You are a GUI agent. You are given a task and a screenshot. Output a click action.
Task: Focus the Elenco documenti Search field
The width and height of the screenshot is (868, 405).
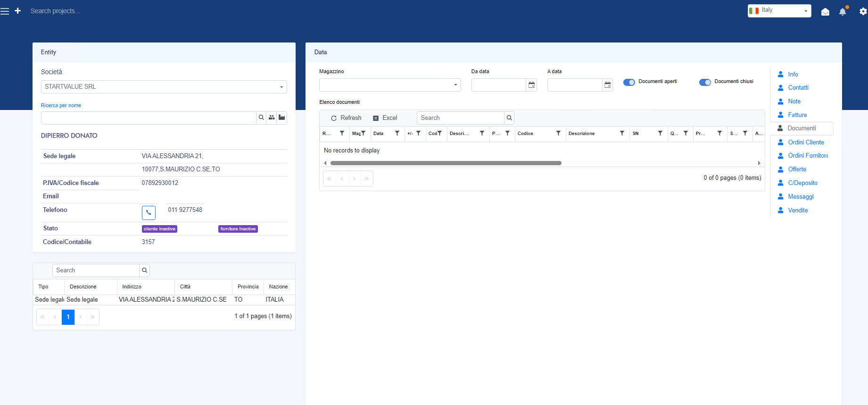[x=461, y=118]
